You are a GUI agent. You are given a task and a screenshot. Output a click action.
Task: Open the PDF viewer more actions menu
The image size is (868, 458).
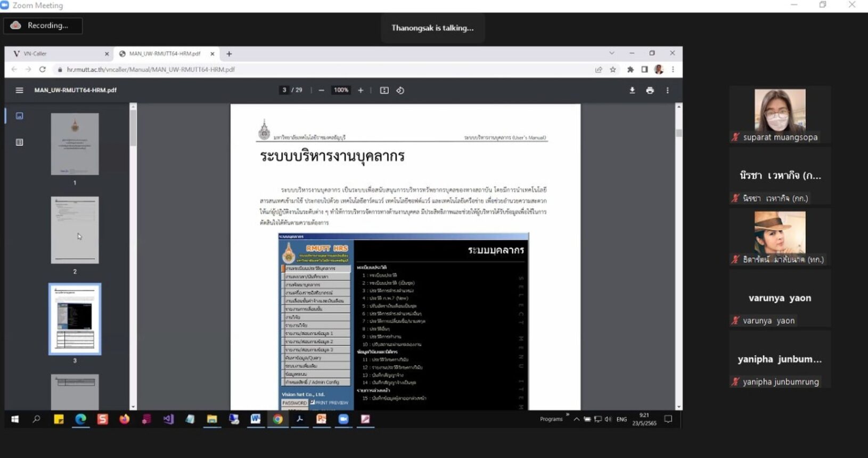[x=667, y=91]
